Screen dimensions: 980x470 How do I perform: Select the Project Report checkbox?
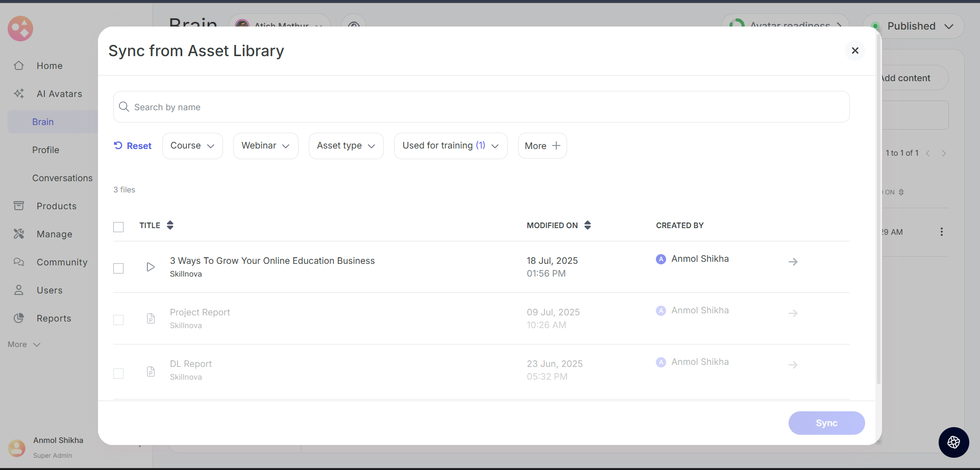(x=118, y=320)
